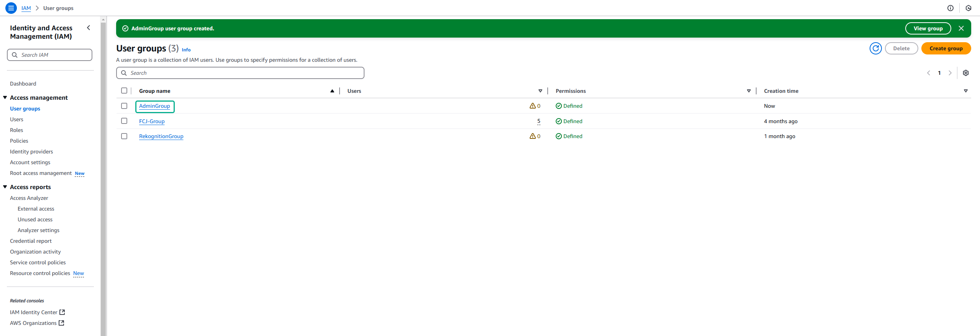Viewport: 980px width, 336px height.
Task: Open Credential report in sidebar
Action: pyautogui.click(x=31, y=241)
